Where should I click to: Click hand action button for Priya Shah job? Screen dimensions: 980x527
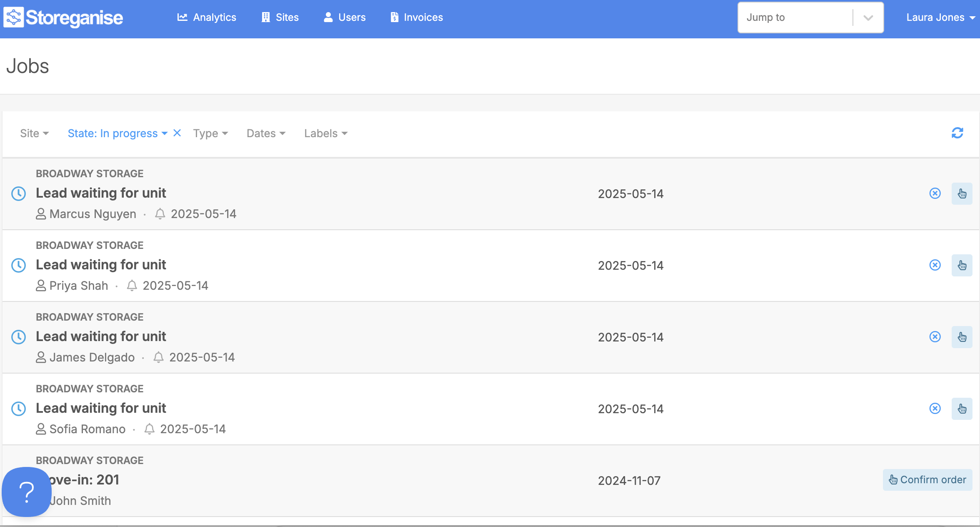pos(962,265)
